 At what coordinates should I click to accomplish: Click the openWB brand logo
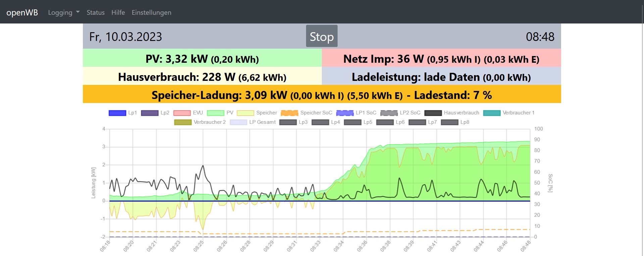coord(22,12)
